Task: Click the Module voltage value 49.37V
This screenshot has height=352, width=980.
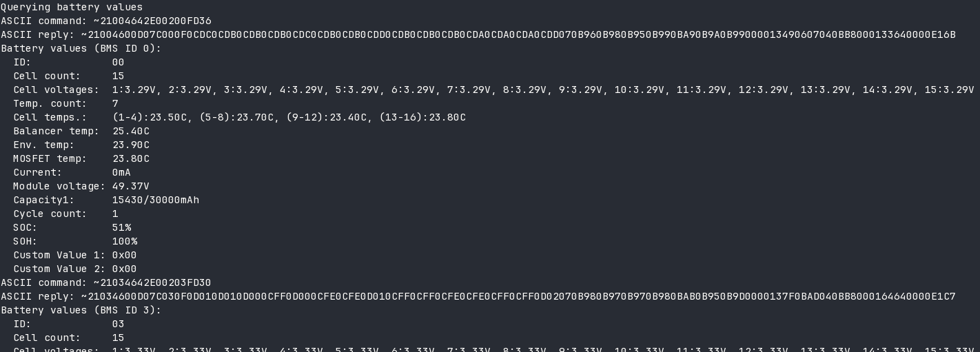Action: pyautogui.click(x=131, y=186)
